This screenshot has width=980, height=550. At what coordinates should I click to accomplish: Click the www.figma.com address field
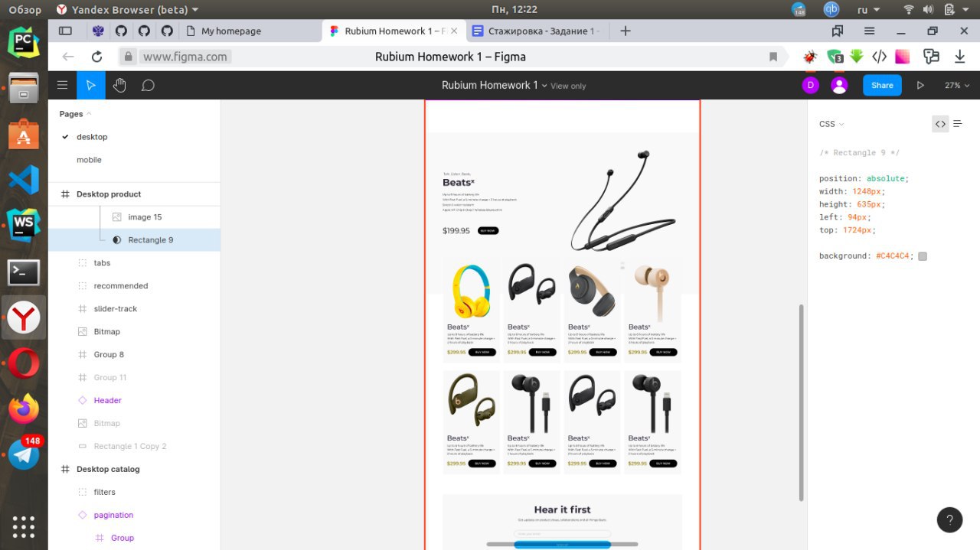click(185, 57)
